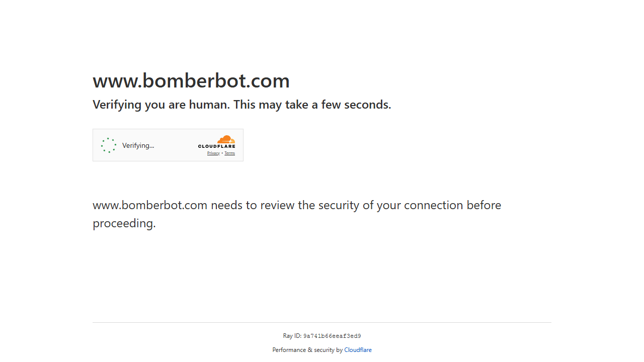
Task: Click the www.bomberbot.com page heading
Action: (191, 81)
